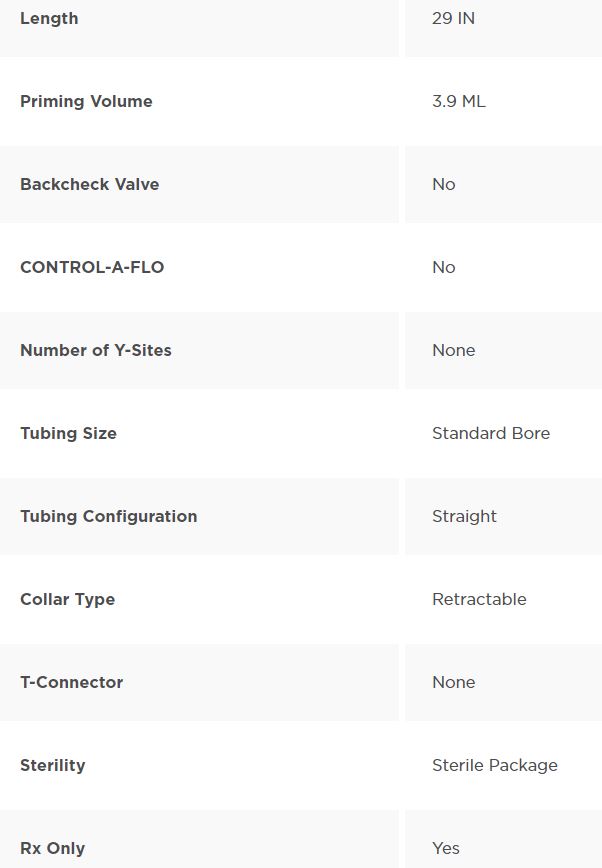602x868 pixels.
Task: Select the Backcheck Valve label
Action: [90, 184]
